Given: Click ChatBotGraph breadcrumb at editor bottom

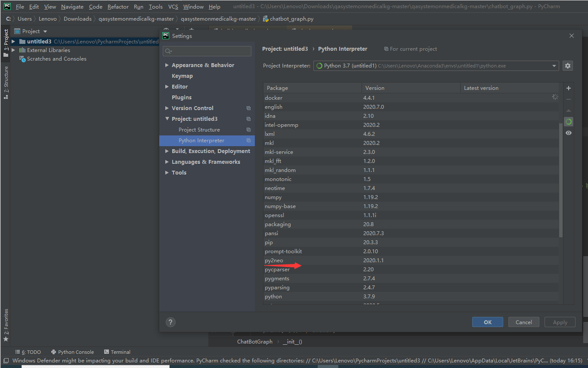Looking at the screenshot, I should click(x=255, y=342).
